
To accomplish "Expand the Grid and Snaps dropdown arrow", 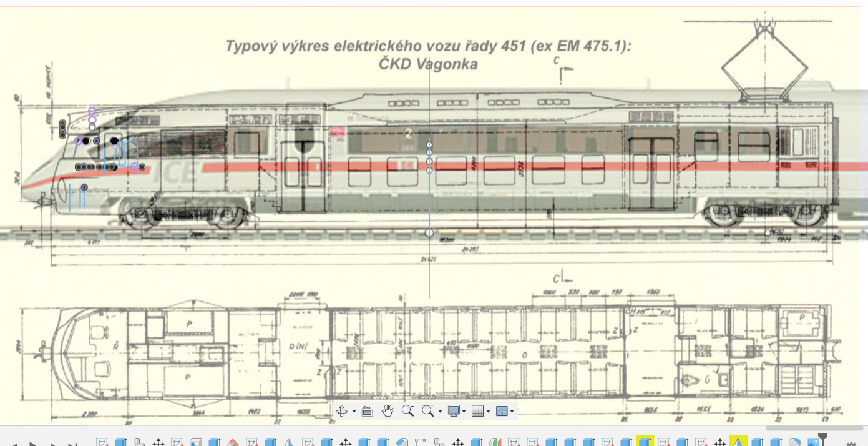I will [488, 412].
